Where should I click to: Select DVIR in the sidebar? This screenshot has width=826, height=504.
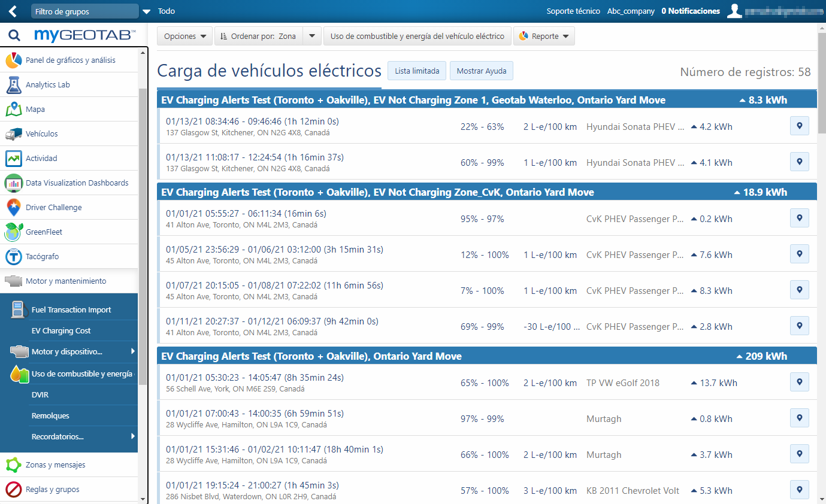coord(40,395)
